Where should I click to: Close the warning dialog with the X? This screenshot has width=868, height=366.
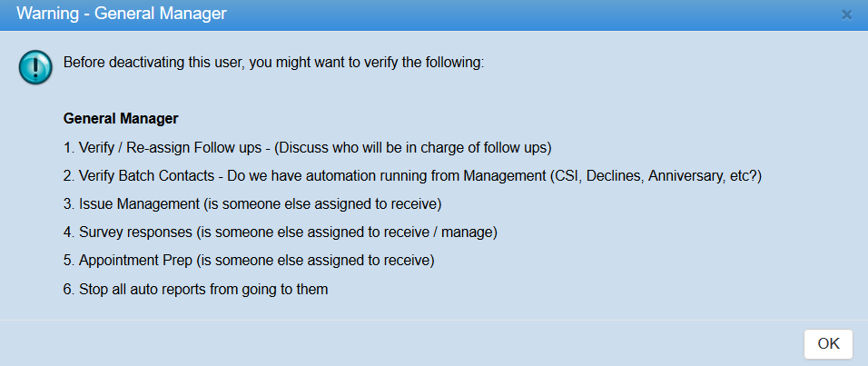click(847, 15)
